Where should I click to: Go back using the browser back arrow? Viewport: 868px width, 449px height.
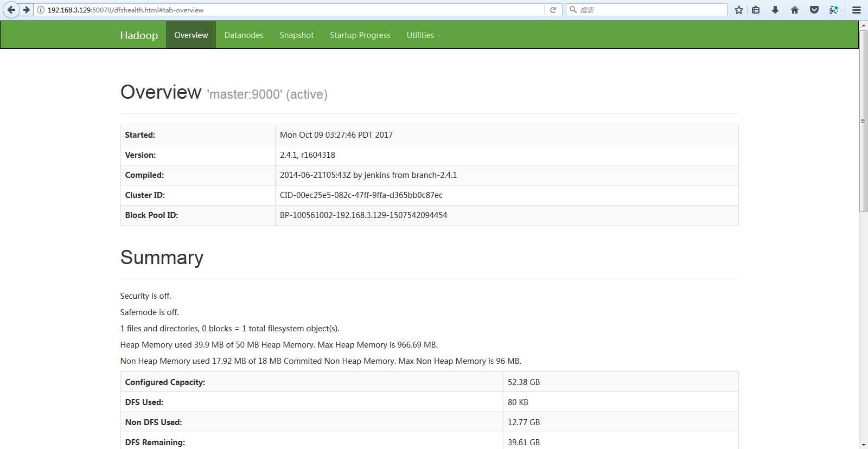(x=11, y=10)
